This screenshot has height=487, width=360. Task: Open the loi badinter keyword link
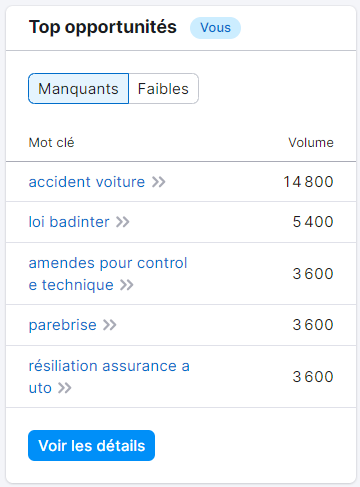69,222
